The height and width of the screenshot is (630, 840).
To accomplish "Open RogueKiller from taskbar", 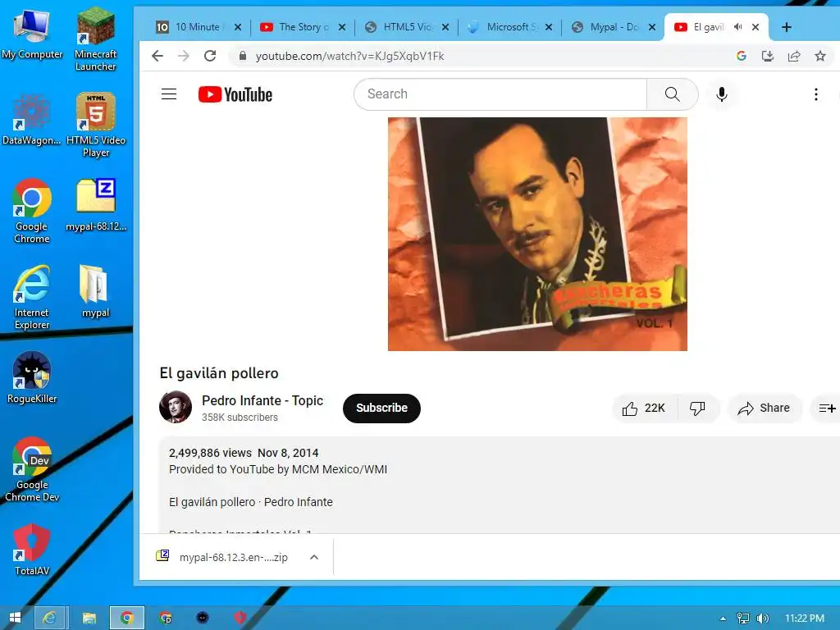I will click(203, 619).
